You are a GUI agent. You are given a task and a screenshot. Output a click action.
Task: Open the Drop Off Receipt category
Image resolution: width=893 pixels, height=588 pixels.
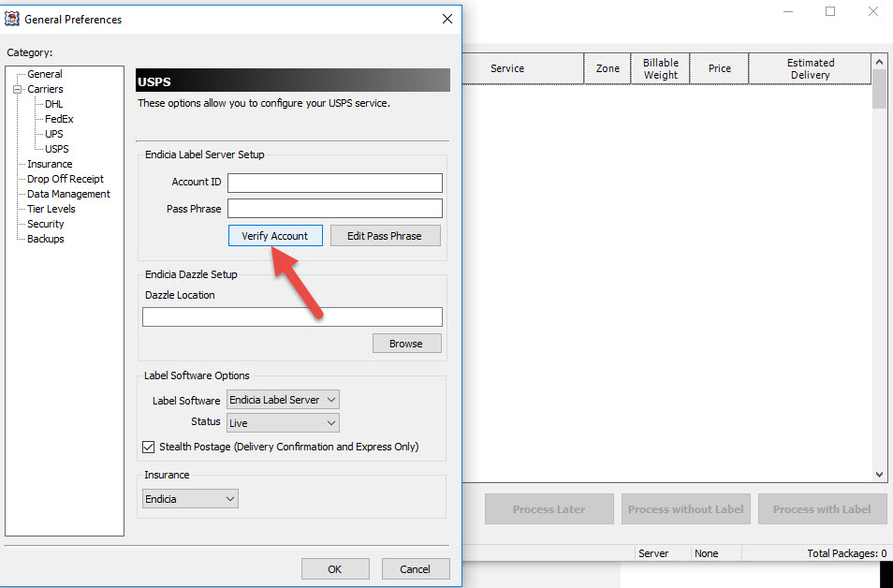click(x=66, y=179)
